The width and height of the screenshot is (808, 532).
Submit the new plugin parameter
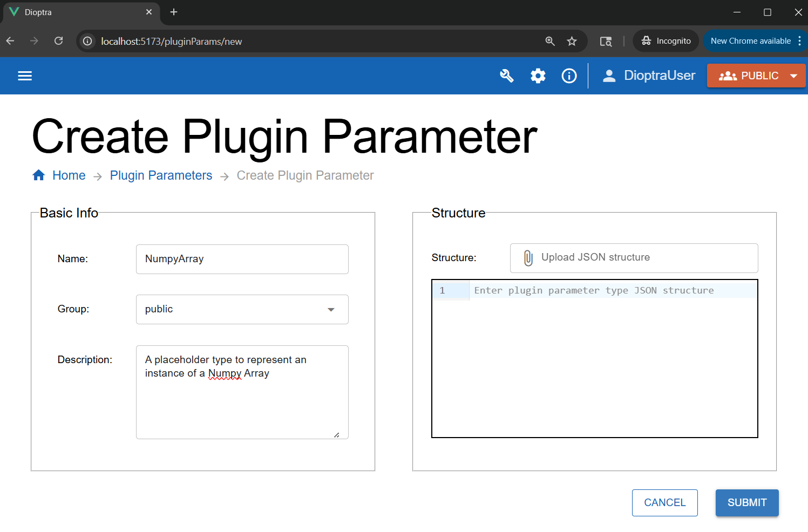pyautogui.click(x=747, y=502)
